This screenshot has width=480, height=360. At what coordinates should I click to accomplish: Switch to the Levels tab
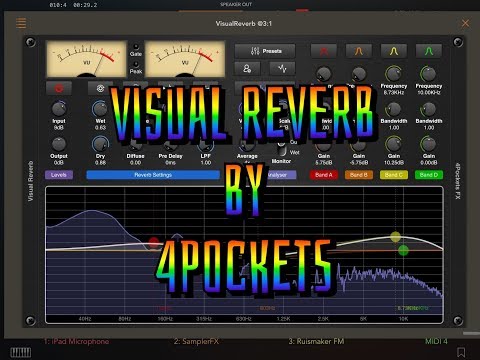[59, 175]
